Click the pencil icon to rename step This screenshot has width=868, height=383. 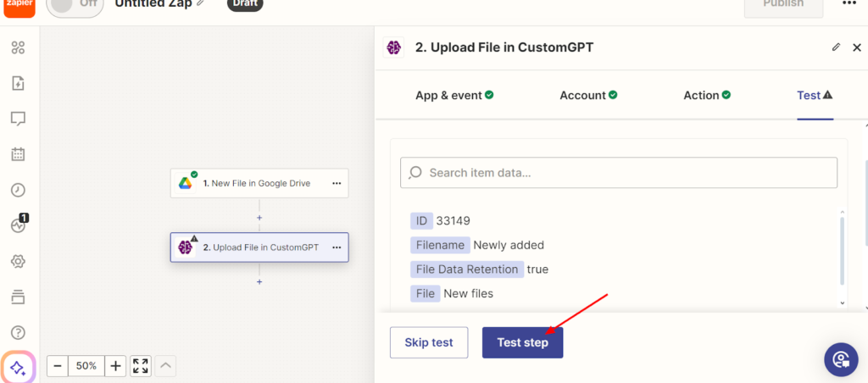pyautogui.click(x=836, y=47)
